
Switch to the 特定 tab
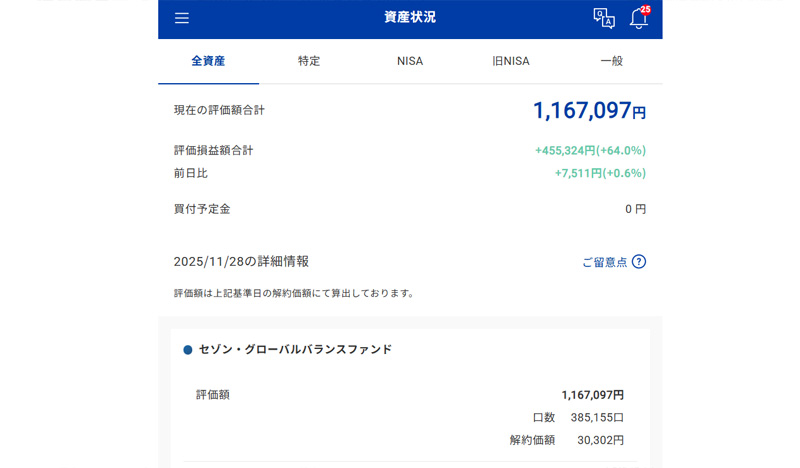(x=309, y=61)
